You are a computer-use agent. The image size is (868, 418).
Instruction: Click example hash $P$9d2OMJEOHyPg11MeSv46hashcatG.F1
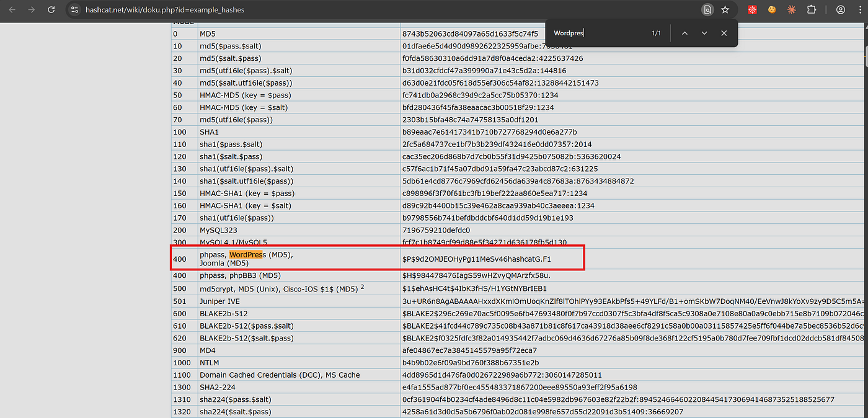(x=477, y=259)
